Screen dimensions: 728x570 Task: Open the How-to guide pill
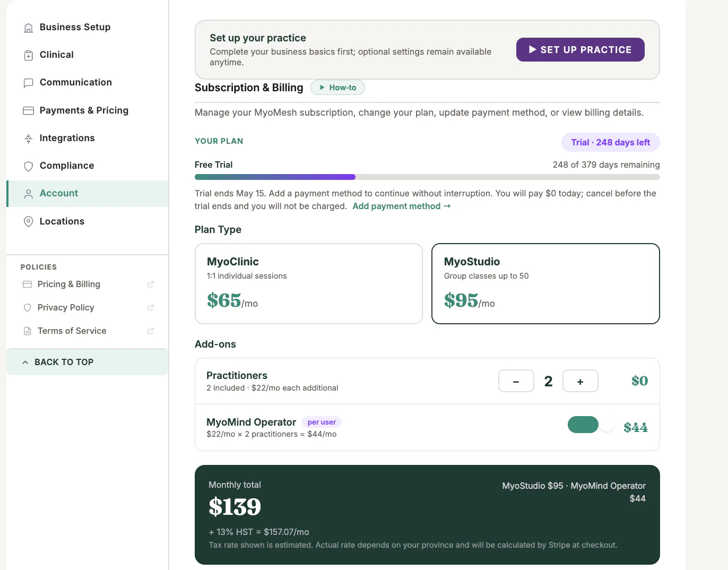click(337, 88)
